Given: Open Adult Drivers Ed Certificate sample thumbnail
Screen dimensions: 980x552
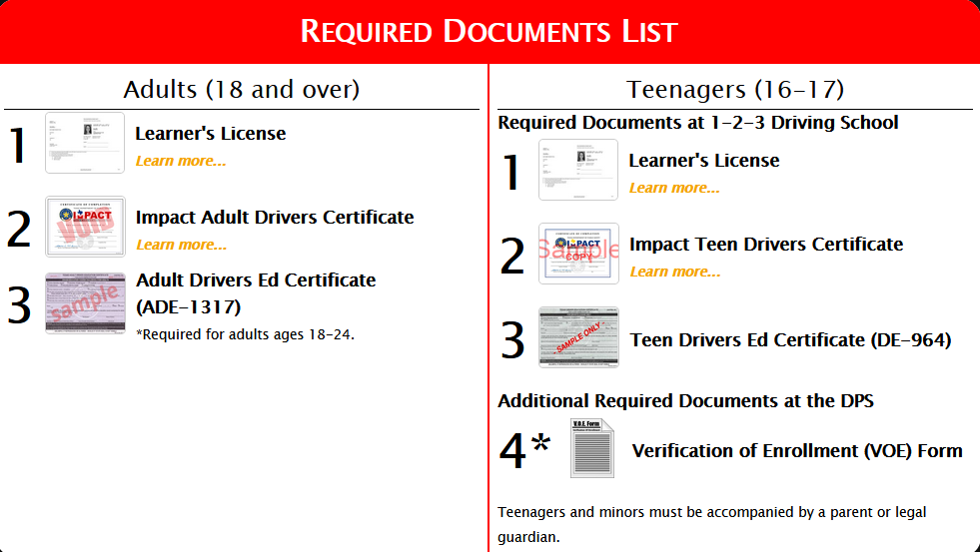Looking at the screenshot, I should pyautogui.click(x=85, y=302).
